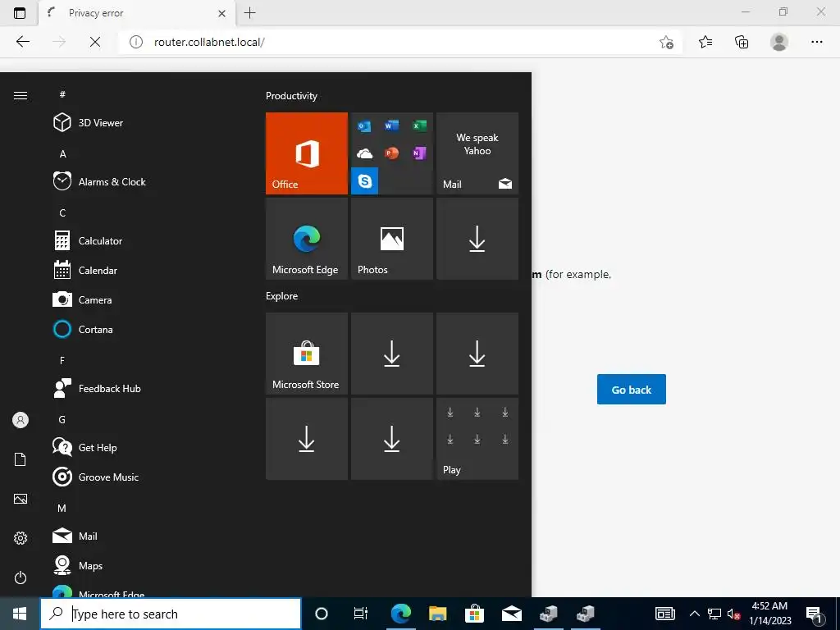Close the Privacy error tab
This screenshot has height=630, width=840.
tap(221, 13)
